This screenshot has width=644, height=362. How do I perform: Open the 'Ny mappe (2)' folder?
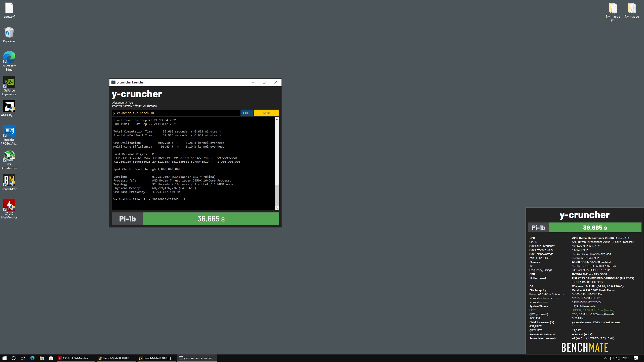pos(613,12)
